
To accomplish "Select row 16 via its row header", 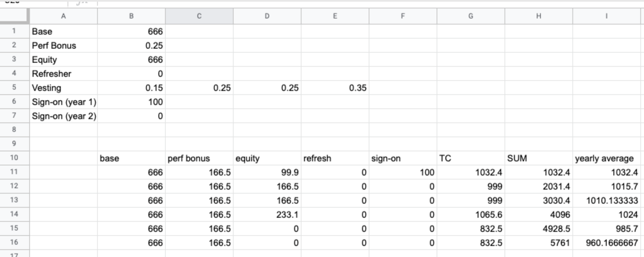I will coord(14,243).
